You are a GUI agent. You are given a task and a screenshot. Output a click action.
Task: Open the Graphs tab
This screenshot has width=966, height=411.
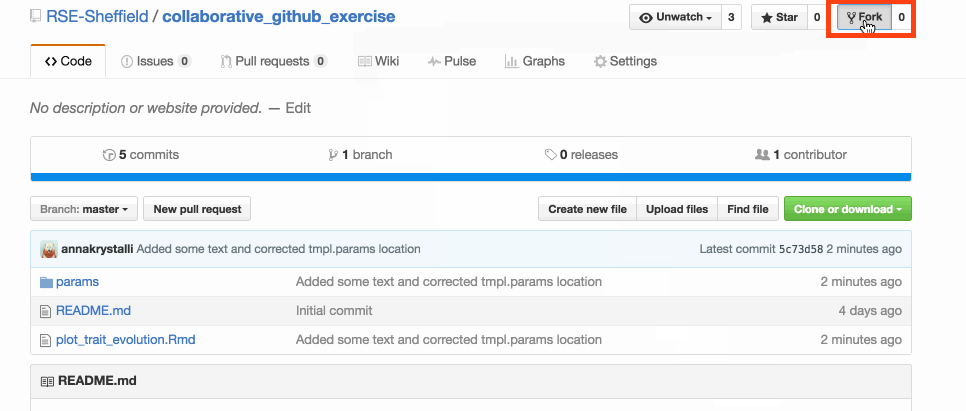[x=534, y=61]
